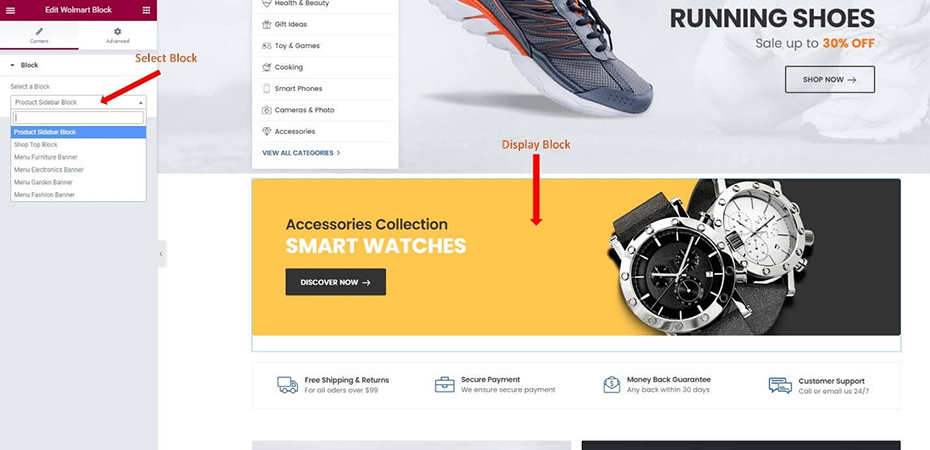Click the gear Advanced tab icon
Image resolution: width=930 pixels, height=450 pixels.
pyautogui.click(x=117, y=31)
